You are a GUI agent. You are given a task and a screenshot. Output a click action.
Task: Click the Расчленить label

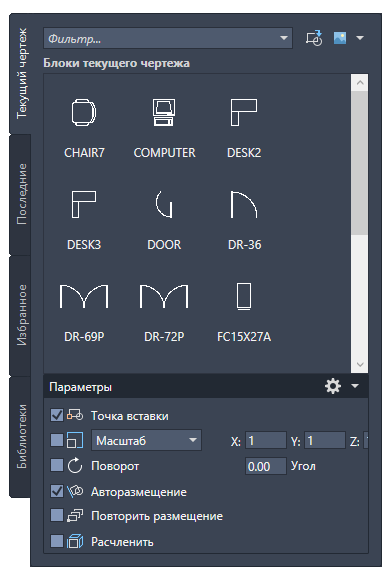point(122,542)
